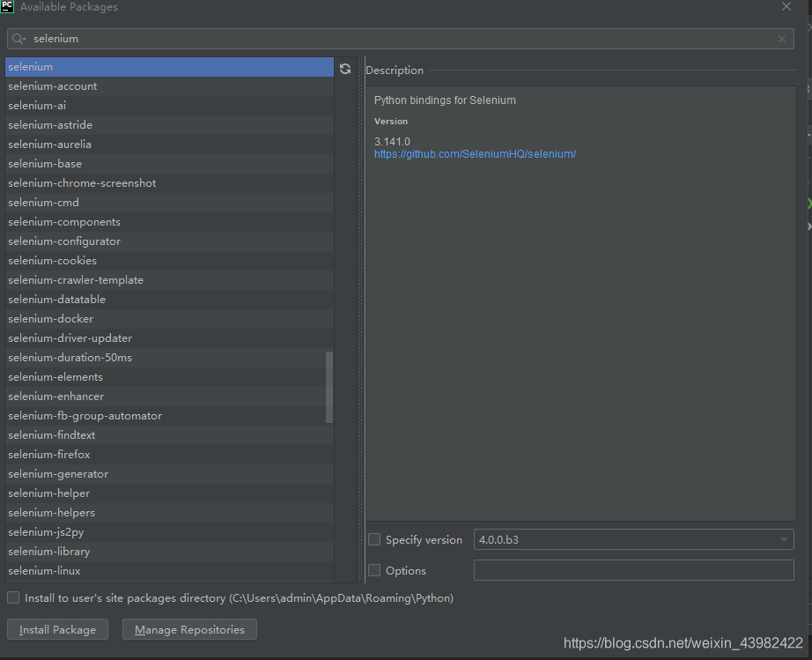The height and width of the screenshot is (660, 812).
Task: Toggle install to user's site packages directory
Action: pos(13,597)
